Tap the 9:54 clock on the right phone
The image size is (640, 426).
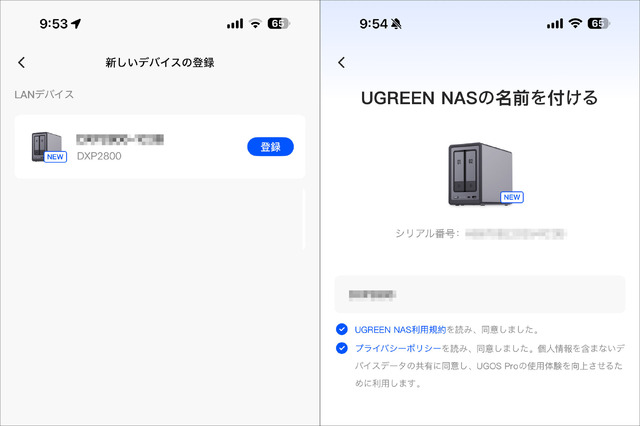point(373,24)
